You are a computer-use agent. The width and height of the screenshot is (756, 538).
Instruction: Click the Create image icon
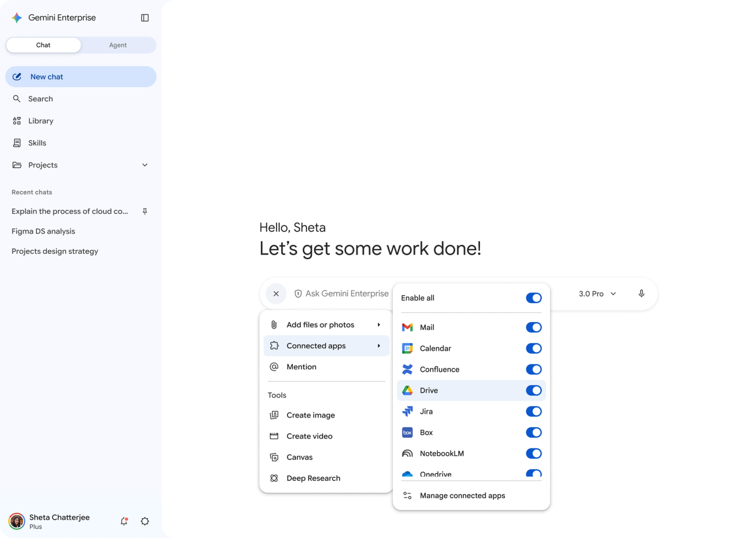[274, 415]
